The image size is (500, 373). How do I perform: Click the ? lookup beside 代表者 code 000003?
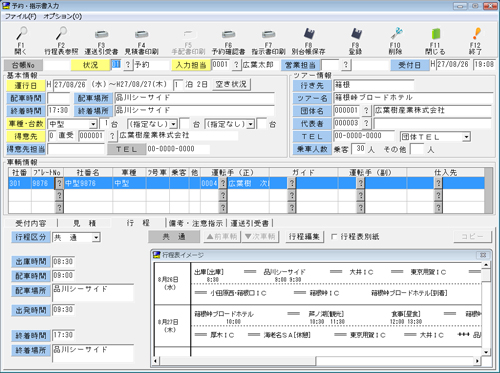pos(366,123)
